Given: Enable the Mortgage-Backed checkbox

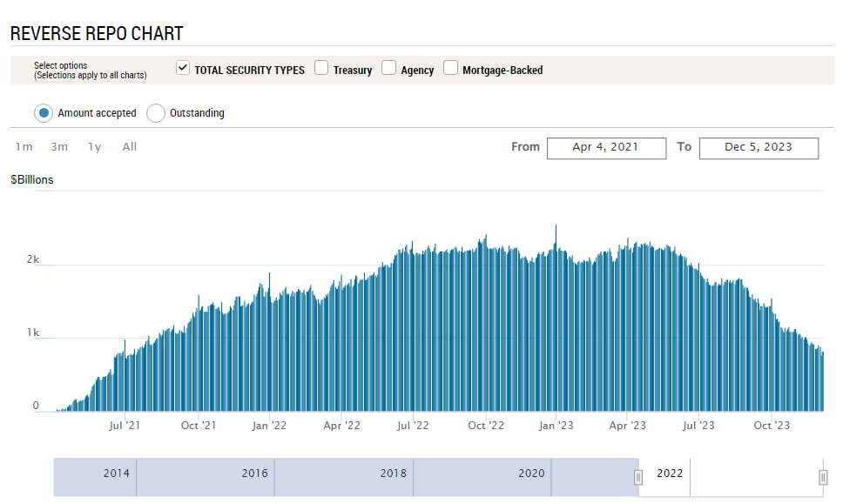Looking at the screenshot, I should (x=450, y=68).
